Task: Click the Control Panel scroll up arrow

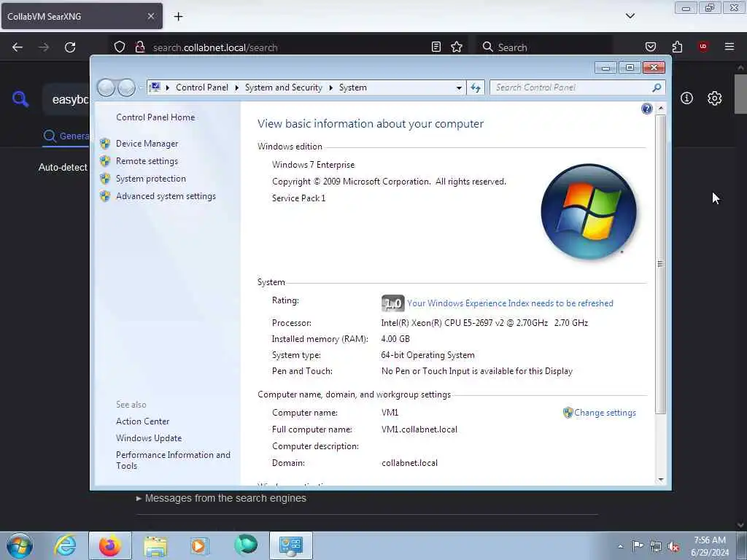Action: pos(660,109)
